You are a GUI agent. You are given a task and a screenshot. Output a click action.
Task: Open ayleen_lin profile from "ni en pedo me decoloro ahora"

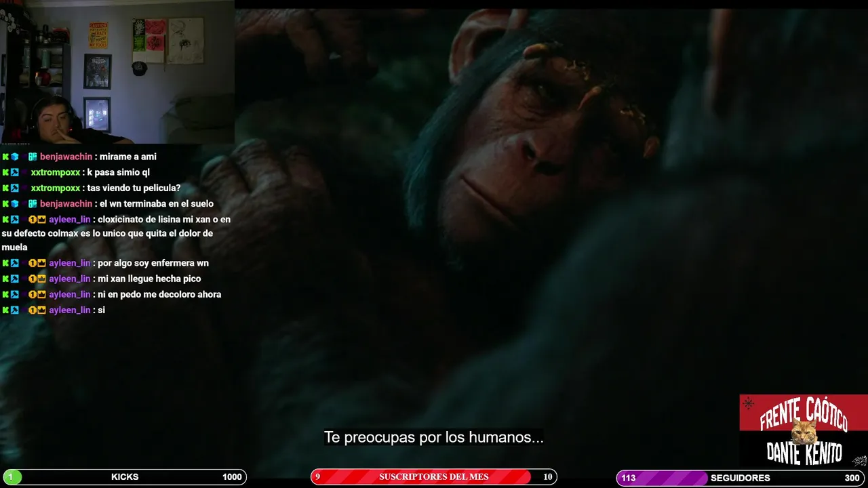(69, 294)
